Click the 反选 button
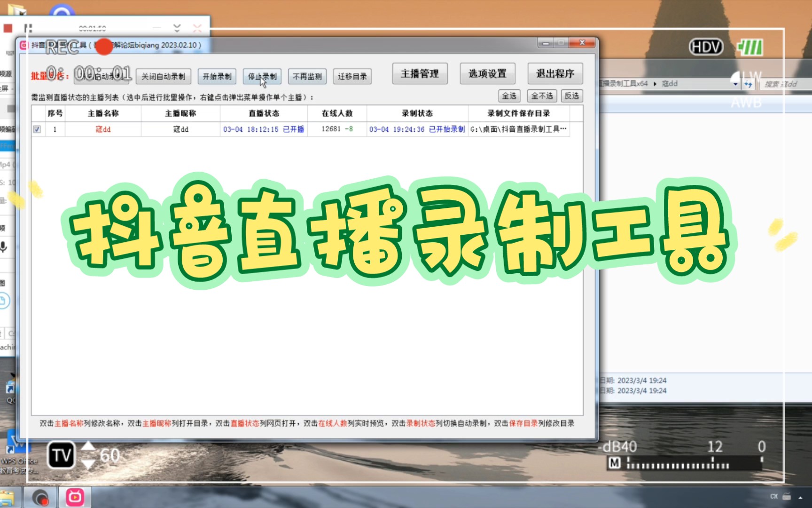 (x=572, y=96)
